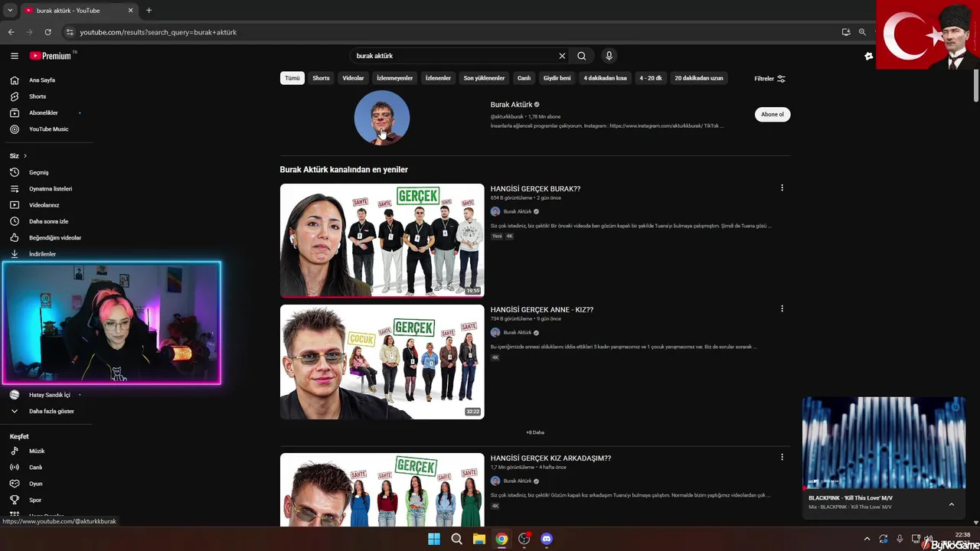Select the Canlı filter chip
The width and height of the screenshot is (980, 551).
[x=524, y=78]
